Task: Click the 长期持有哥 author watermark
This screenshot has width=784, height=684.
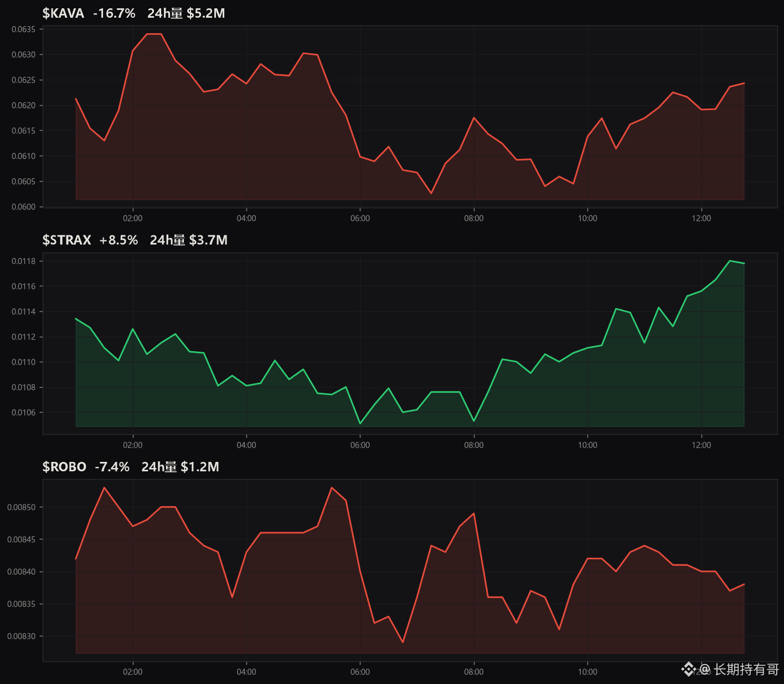Action: (746, 669)
